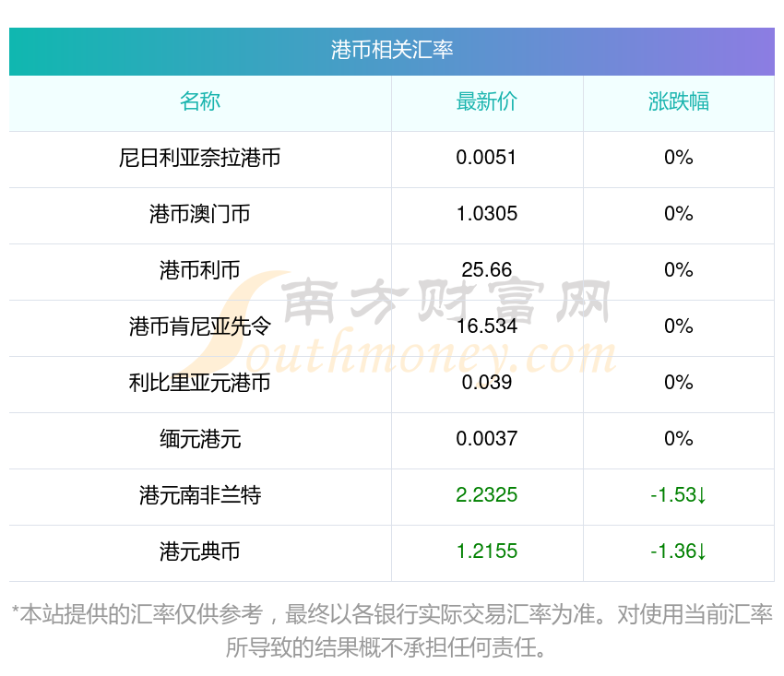Viewport: 784px width, 676px height.
Task: Select the 港币肯尼亚先令 row name
Action: click(200, 326)
